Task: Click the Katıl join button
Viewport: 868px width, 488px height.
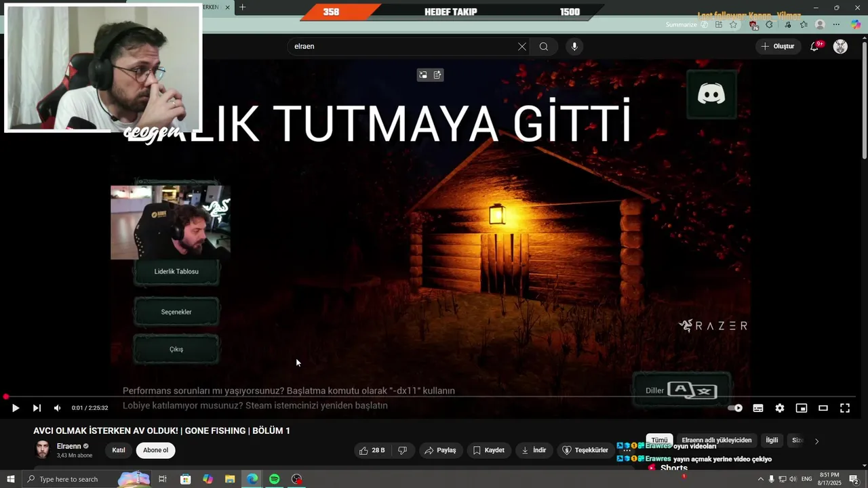Action: point(119,450)
